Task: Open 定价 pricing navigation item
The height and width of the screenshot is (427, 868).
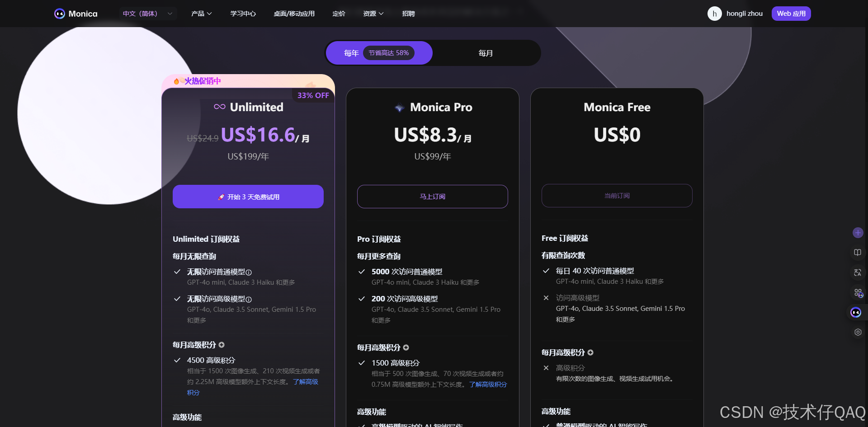Action: 339,14
